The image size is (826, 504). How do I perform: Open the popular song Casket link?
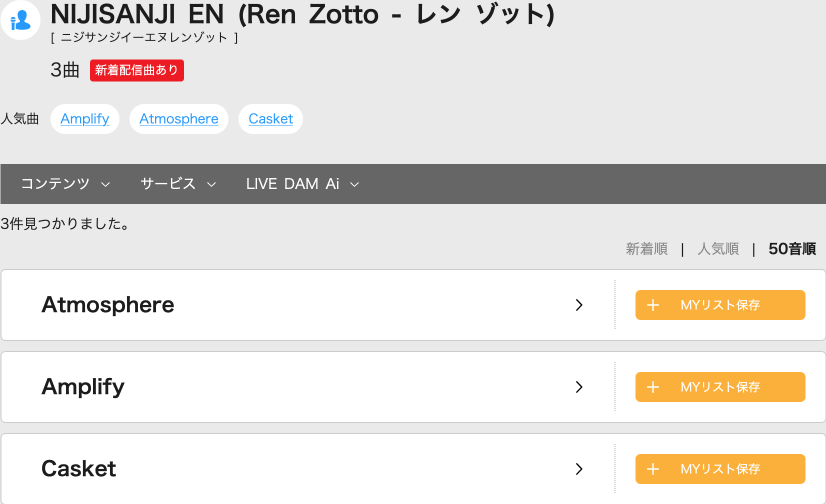pyautogui.click(x=270, y=119)
